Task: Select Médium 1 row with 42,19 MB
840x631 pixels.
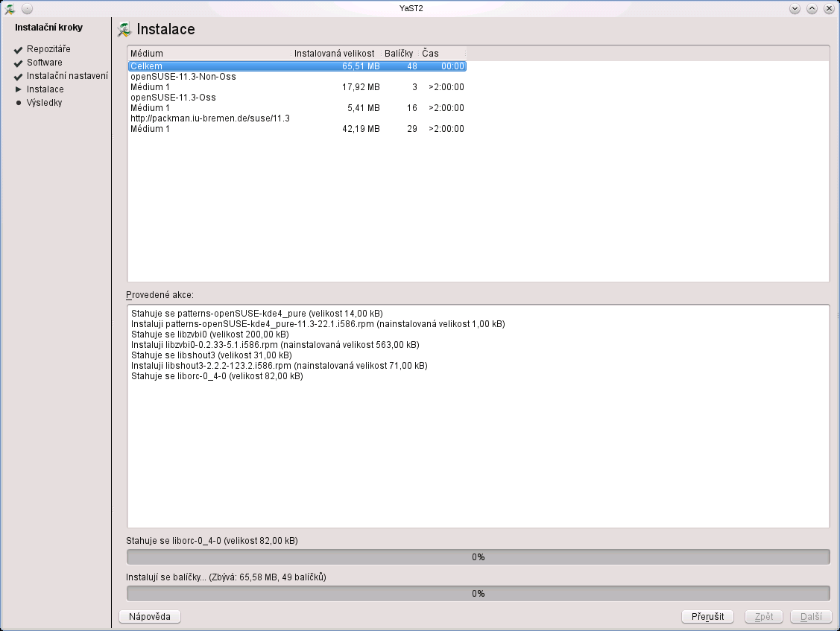Action: pos(297,129)
